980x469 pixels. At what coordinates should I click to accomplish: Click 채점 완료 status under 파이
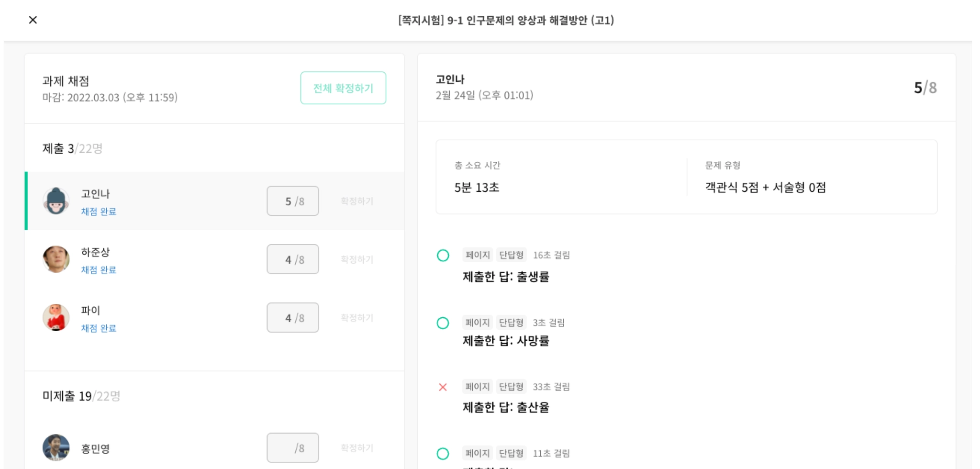(99, 328)
